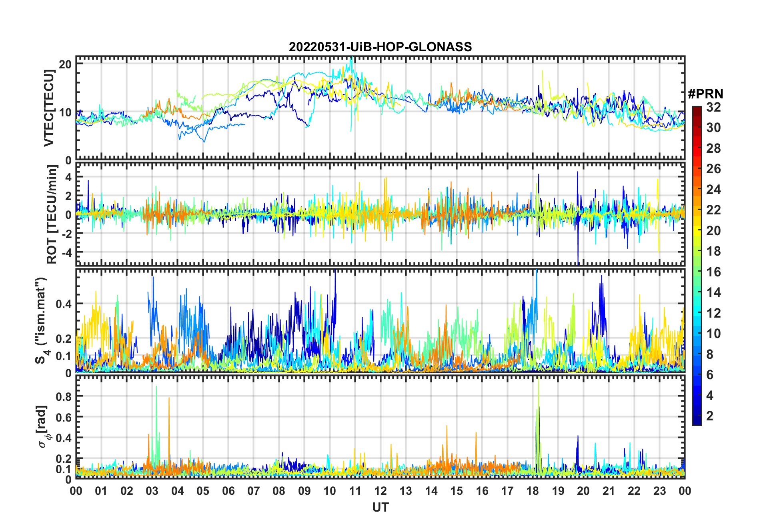Select hour label "04" on the UT axis

coord(178,491)
